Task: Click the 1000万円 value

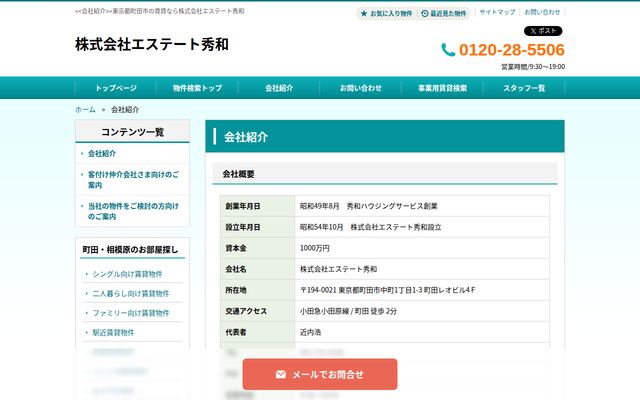Action: click(x=315, y=248)
